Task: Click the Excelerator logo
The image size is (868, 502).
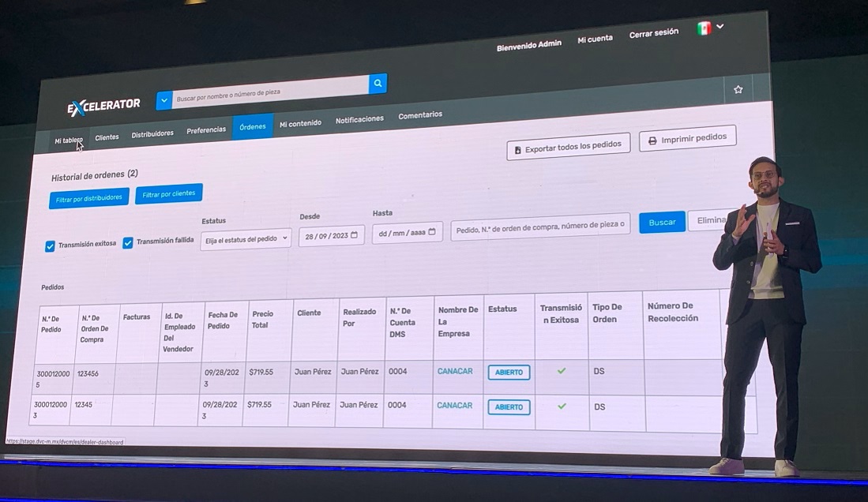Action: (103, 105)
